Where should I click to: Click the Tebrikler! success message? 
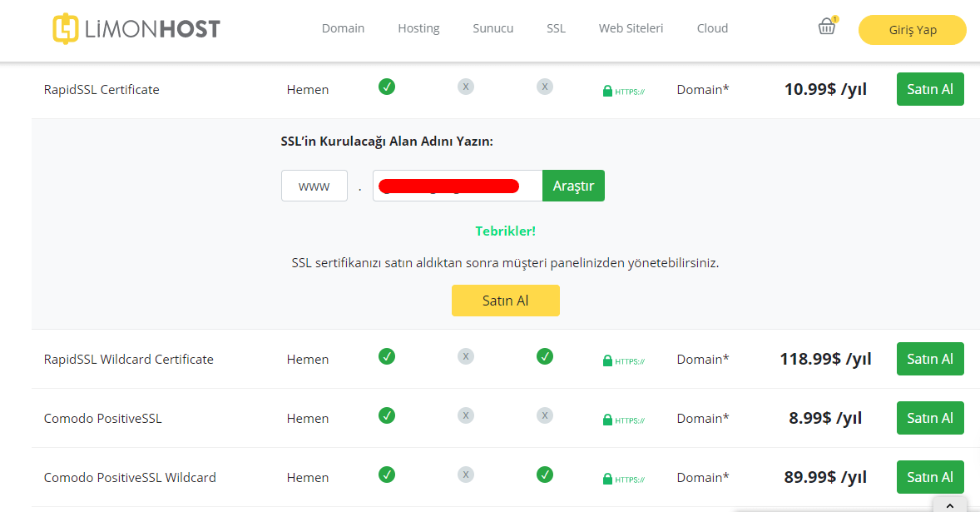(505, 231)
